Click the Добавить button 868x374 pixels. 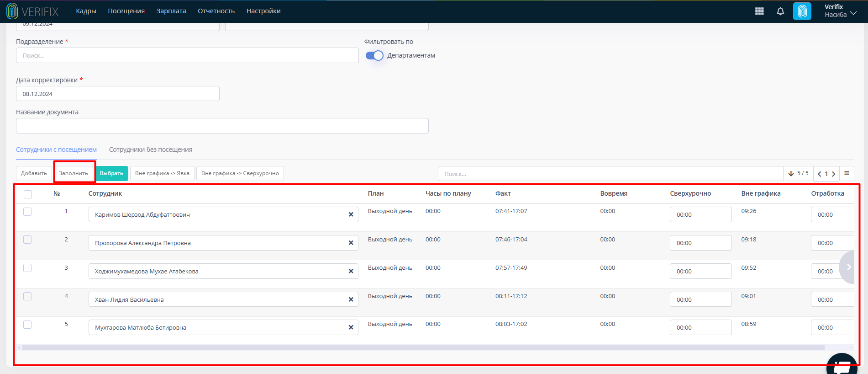(x=34, y=173)
